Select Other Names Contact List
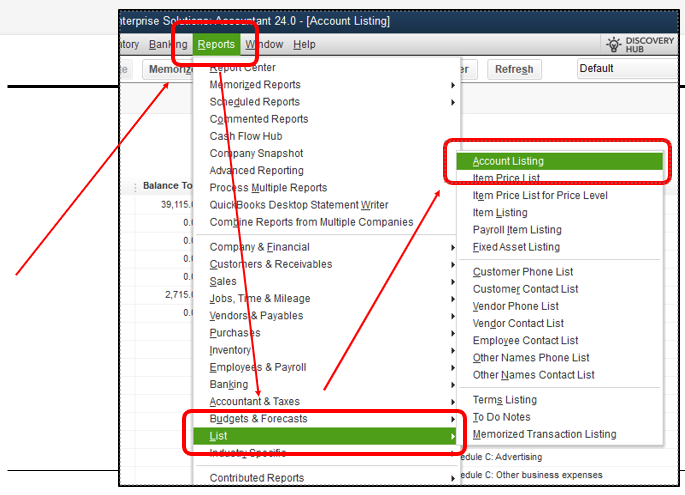This screenshot has height=495, width=685. (x=560, y=375)
